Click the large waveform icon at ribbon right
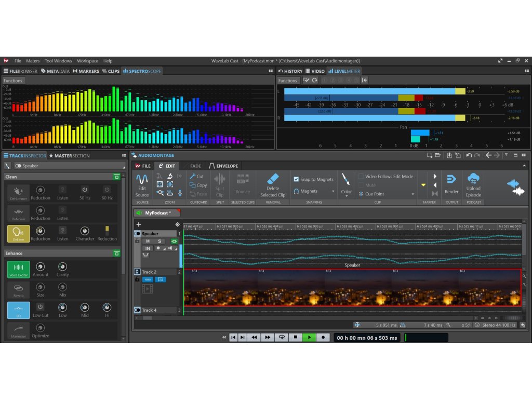The width and height of the screenshot is (532, 399). pyautogui.click(x=516, y=188)
